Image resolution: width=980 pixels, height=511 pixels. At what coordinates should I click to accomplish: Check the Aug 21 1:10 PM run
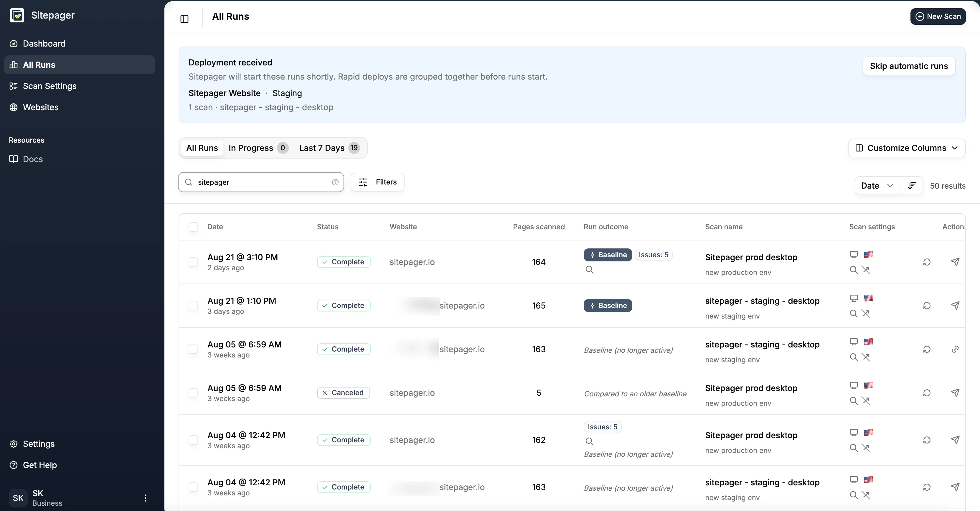pyautogui.click(x=193, y=306)
